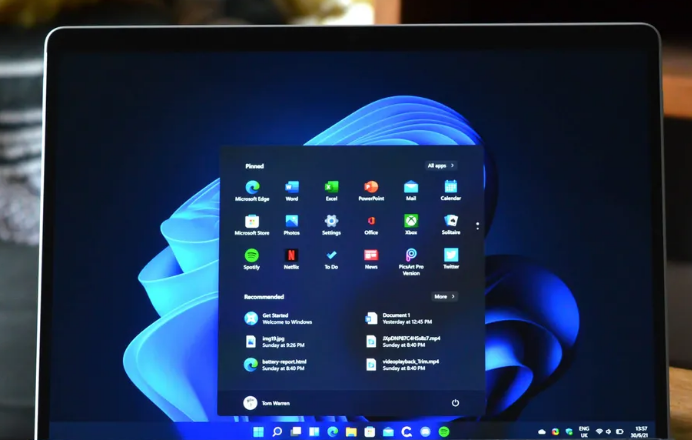This screenshot has width=692, height=440.
Task: Click OneDrive cloud icon in system tray
Action: 542,432
